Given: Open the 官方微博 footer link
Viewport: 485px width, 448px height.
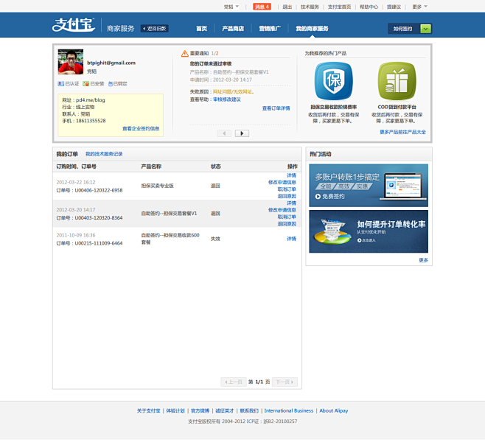Looking at the screenshot, I should click(x=200, y=411).
